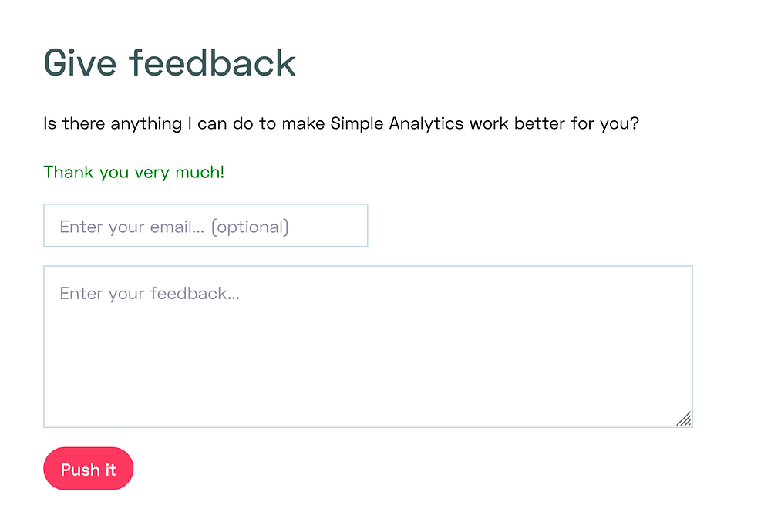Click the Simple Analytics question text

pyautogui.click(x=342, y=123)
